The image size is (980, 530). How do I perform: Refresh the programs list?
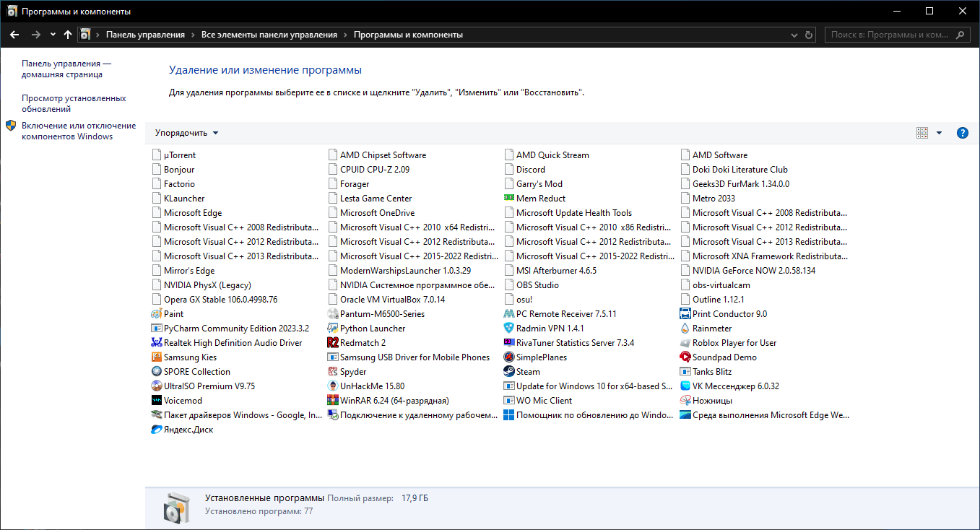pos(810,35)
